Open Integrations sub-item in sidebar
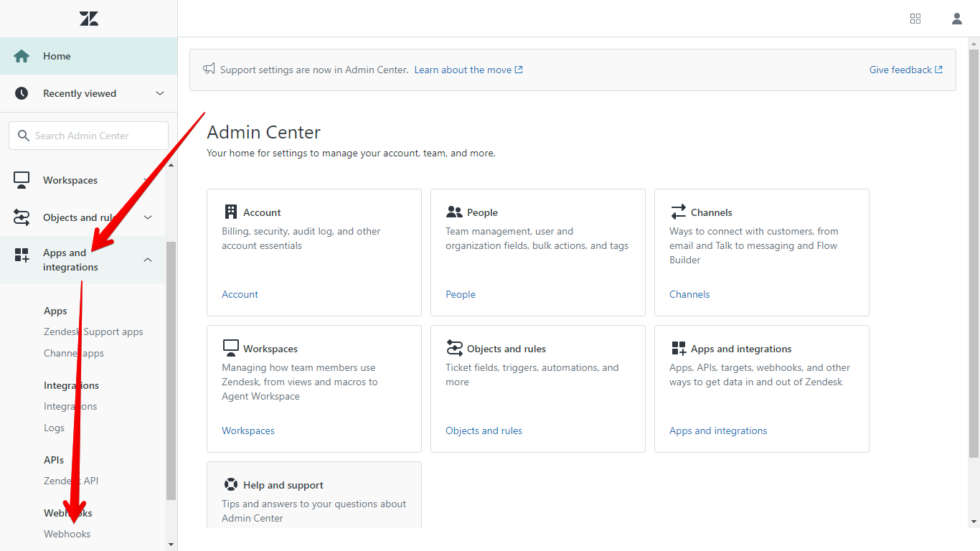This screenshot has width=980, height=551. click(x=70, y=406)
